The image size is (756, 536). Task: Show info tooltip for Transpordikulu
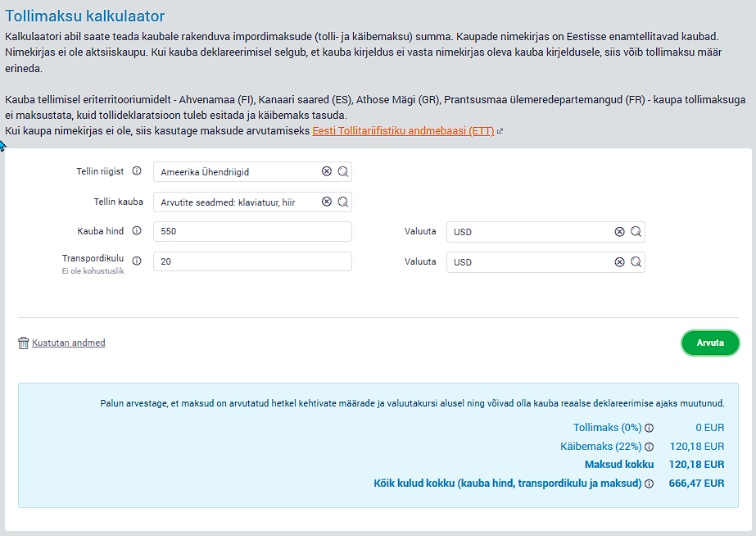click(137, 261)
